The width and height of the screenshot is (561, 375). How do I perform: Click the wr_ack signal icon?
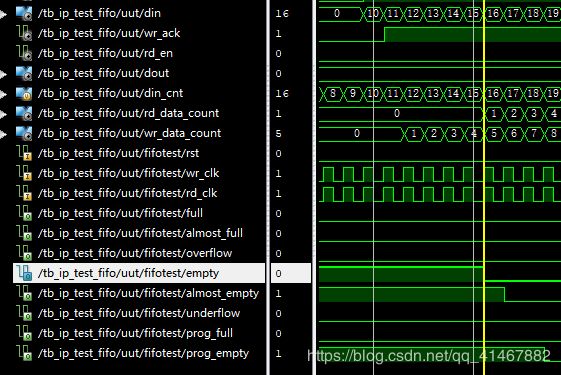(25, 33)
